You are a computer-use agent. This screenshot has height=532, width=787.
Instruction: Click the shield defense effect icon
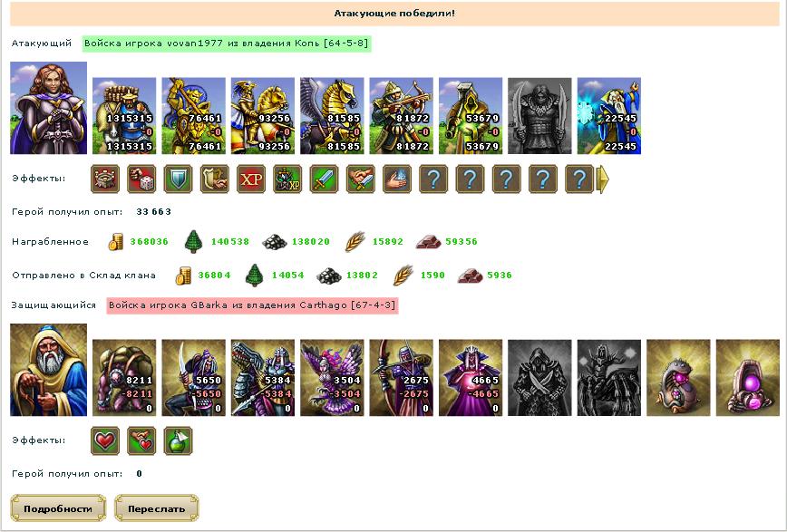point(179,179)
